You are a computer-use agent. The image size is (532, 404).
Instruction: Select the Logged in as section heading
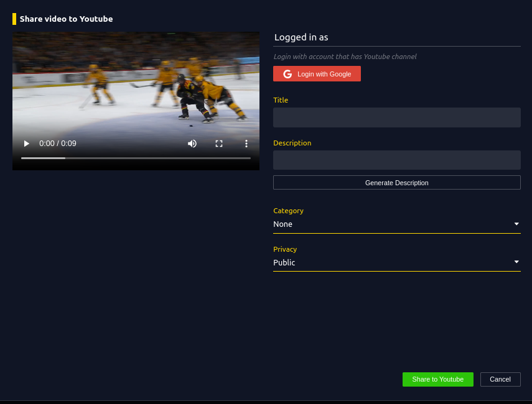tap(301, 37)
